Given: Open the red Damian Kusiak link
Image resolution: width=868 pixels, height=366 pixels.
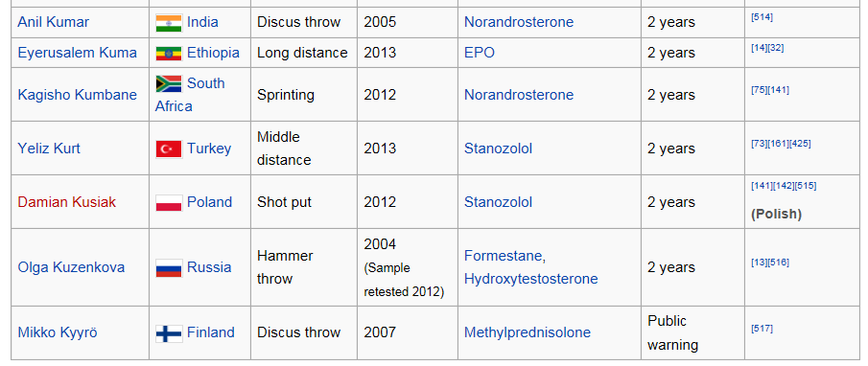Looking at the screenshot, I should pyautogui.click(x=67, y=202).
